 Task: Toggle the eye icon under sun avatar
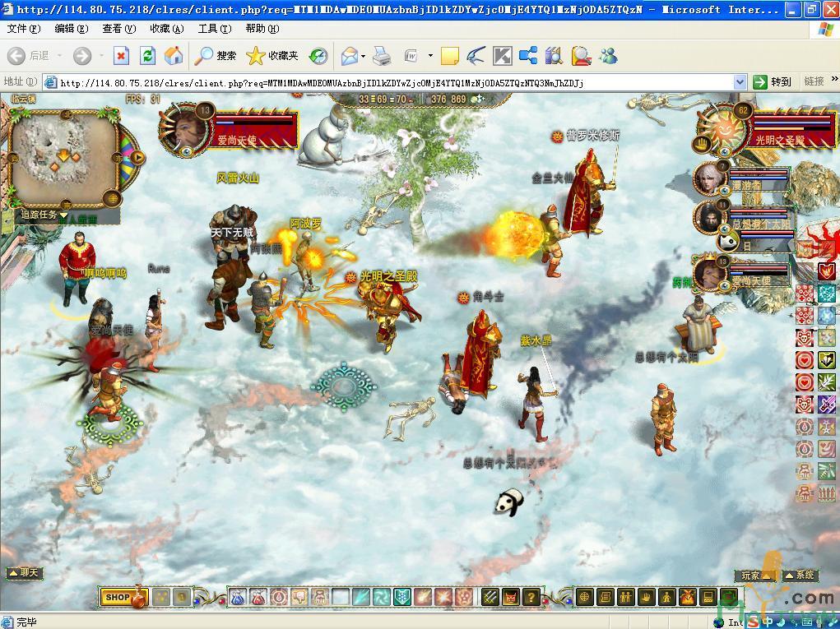725,151
